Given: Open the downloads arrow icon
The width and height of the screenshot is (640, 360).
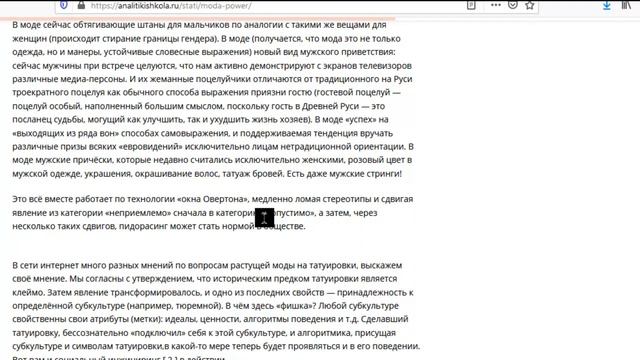Looking at the screenshot, I should click(x=607, y=5).
